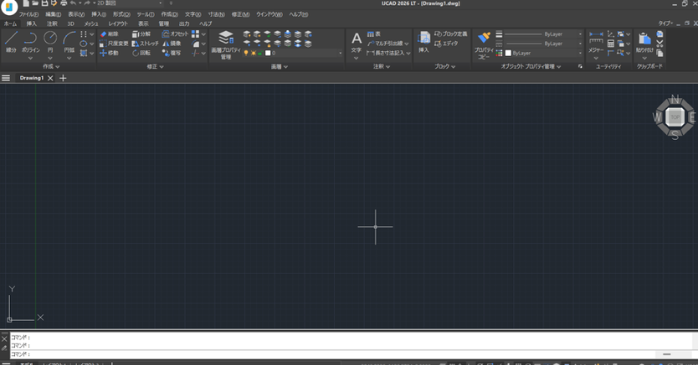Screen dimensions: 698x365
Task: Expand the Annotation (注釈) panel
Action: pos(381,66)
